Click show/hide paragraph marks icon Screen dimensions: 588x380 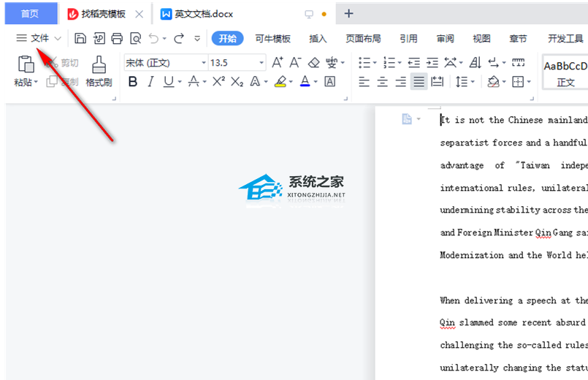pos(494,62)
